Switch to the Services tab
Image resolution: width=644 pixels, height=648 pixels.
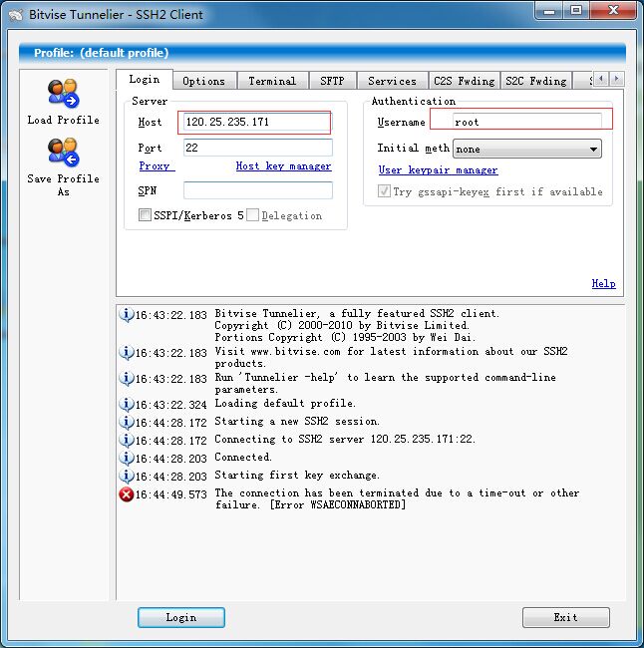point(392,81)
